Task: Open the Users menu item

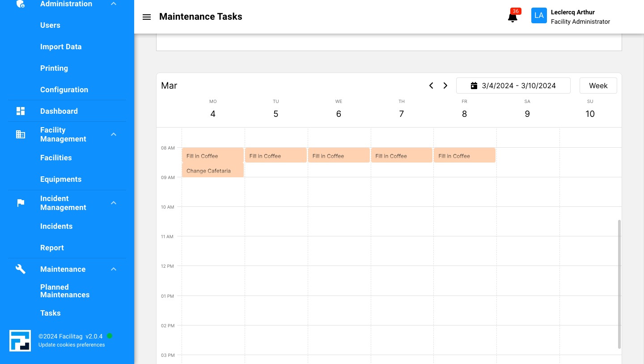Action: point(50,25)
